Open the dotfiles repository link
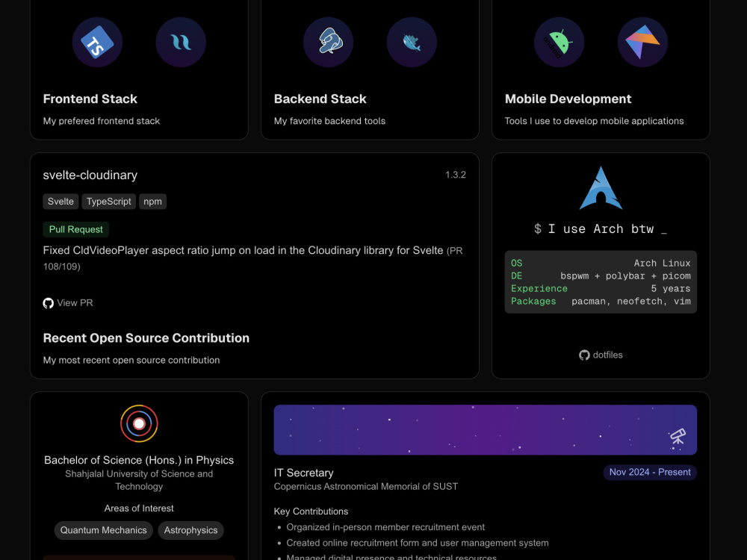 (x=601, y=355)
